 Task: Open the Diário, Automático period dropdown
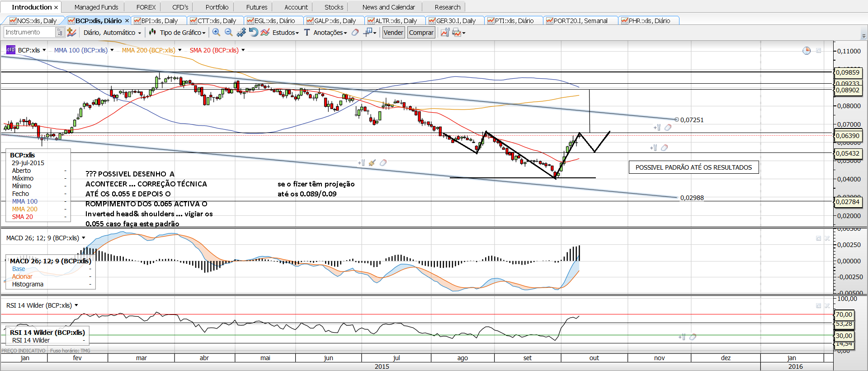tap(112, 33)
